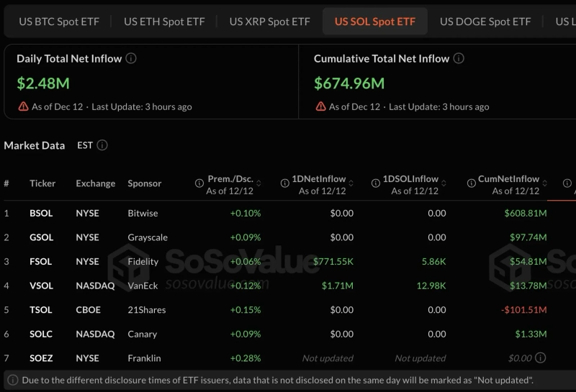
Task: Open US DOGE Spot ETF tab
Action: pyautogui.click(x=485, y=22)
